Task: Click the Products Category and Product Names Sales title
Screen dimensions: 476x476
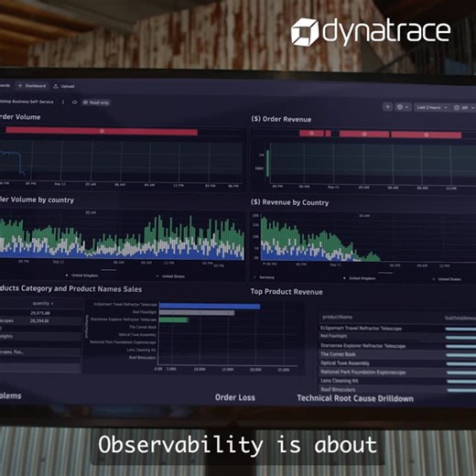Action: click(70, 288)
